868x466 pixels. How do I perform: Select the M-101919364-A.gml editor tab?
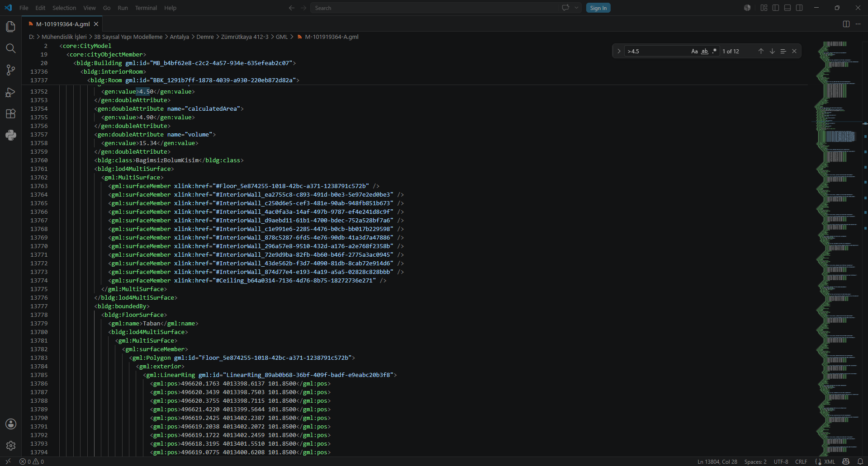(63, 24)
